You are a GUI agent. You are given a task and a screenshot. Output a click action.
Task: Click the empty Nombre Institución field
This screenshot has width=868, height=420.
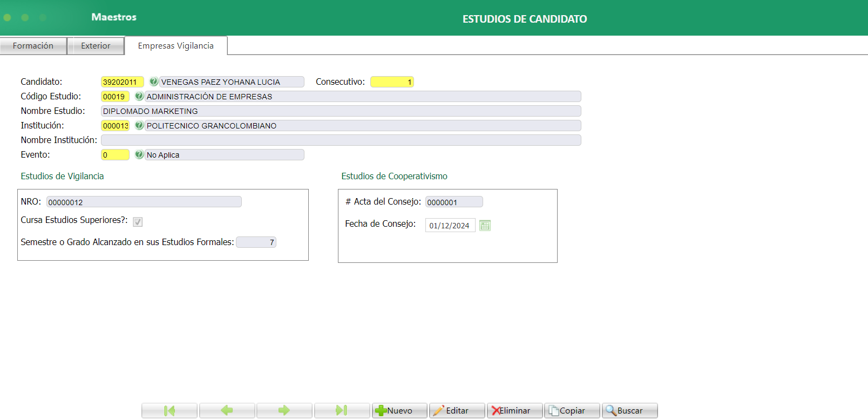click(341, 140)
